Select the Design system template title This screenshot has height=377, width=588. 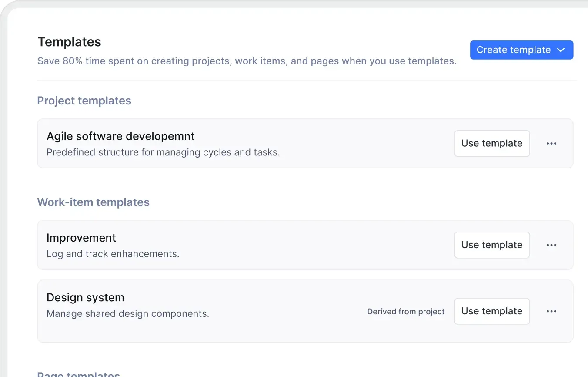(85, 297)
